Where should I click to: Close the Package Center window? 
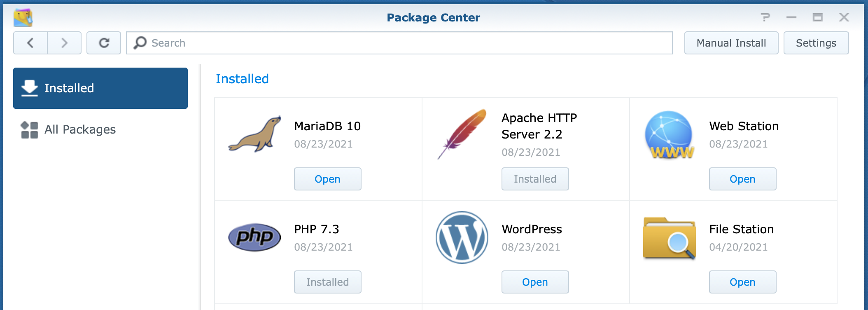point(844,17)
